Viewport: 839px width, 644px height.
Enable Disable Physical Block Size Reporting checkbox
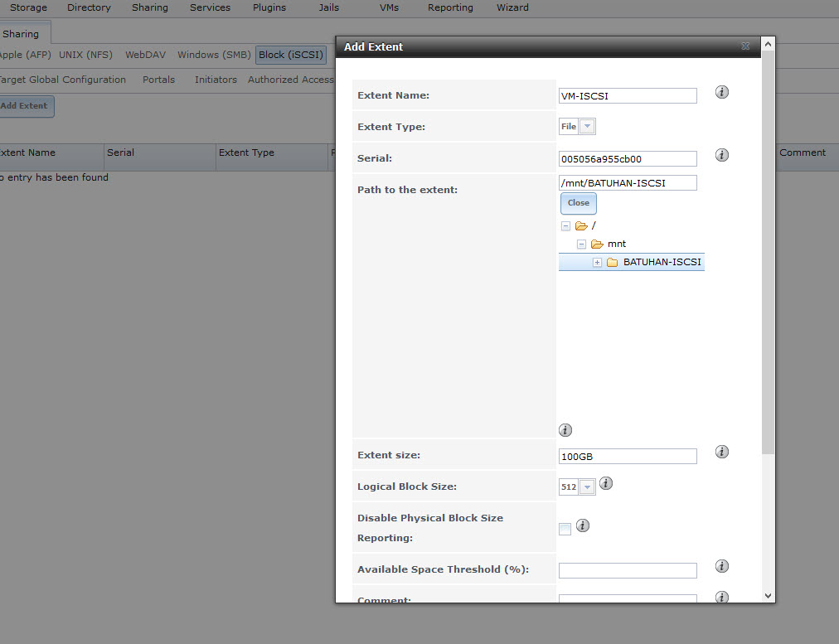pyautogui.click(x=565, y=530)
